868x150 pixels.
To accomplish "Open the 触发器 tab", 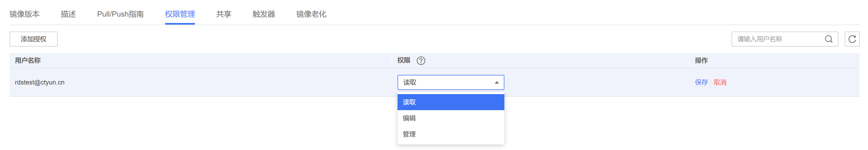I will click(264, 14).
